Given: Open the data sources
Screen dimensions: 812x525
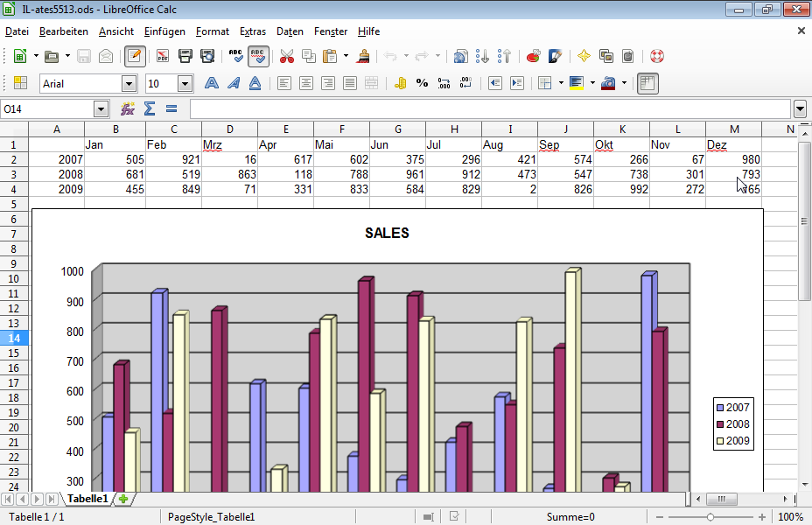Looking at the screenshot, I should 627,56.
